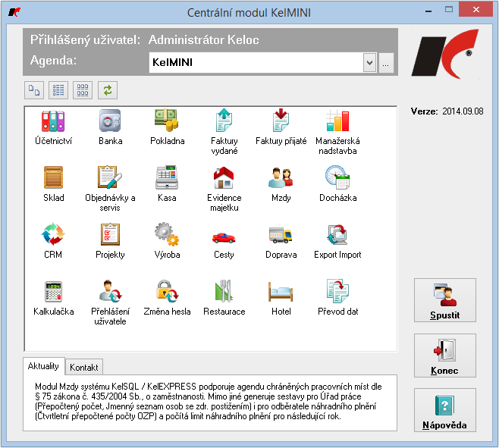Maximize the Centrální modul KelMINI window
Viewport: 499px width, 448px height.
(449, 10)
